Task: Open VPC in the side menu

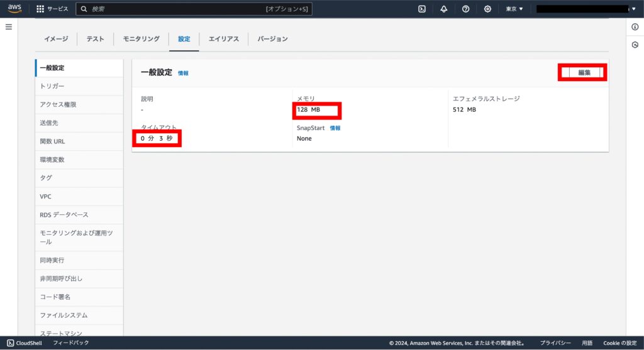Action: 79,197
